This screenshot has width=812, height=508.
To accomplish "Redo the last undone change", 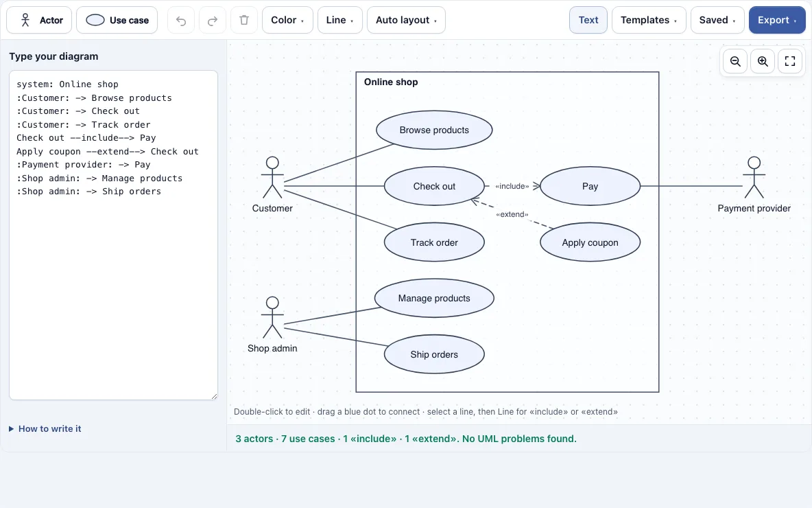I will (213, 20).
